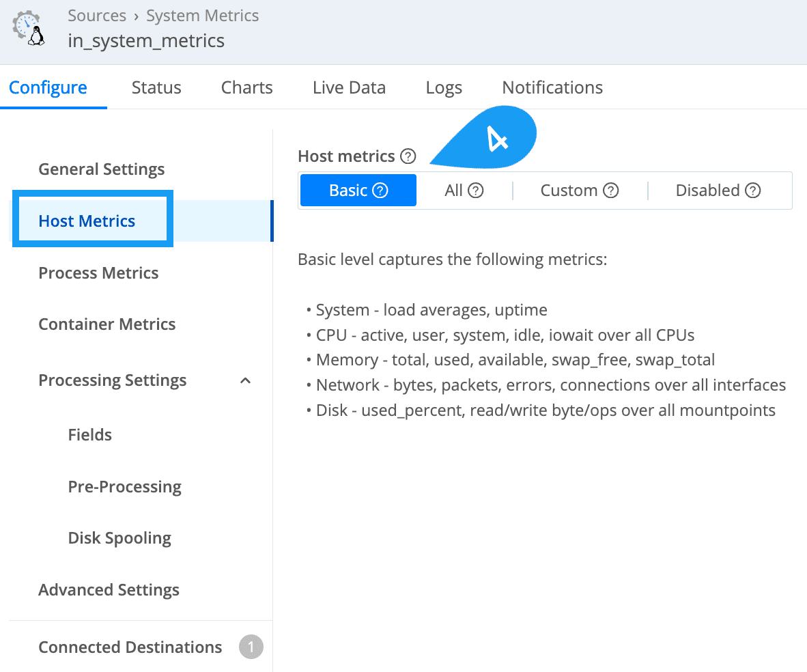Collapse the Processing Settings section chevron
807x672 pixels.
coord(246,380)
